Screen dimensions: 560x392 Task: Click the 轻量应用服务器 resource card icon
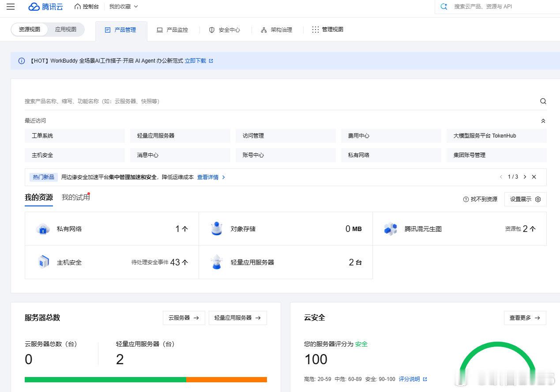pyautogui.click(x=216, y=262)
